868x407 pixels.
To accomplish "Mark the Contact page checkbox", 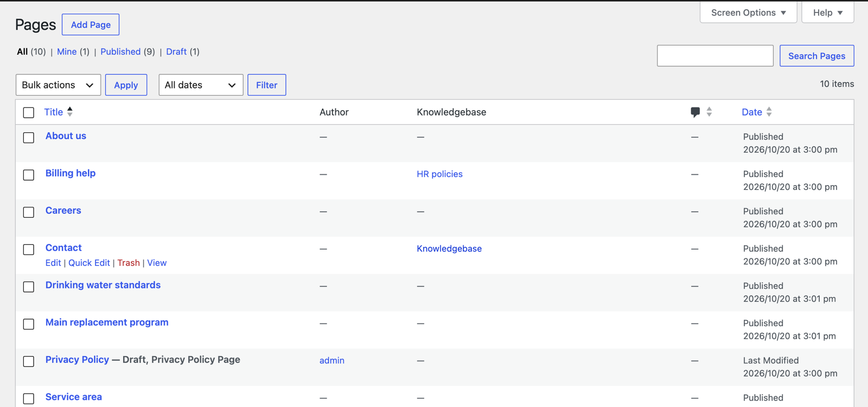I will (x=29, y=250).
